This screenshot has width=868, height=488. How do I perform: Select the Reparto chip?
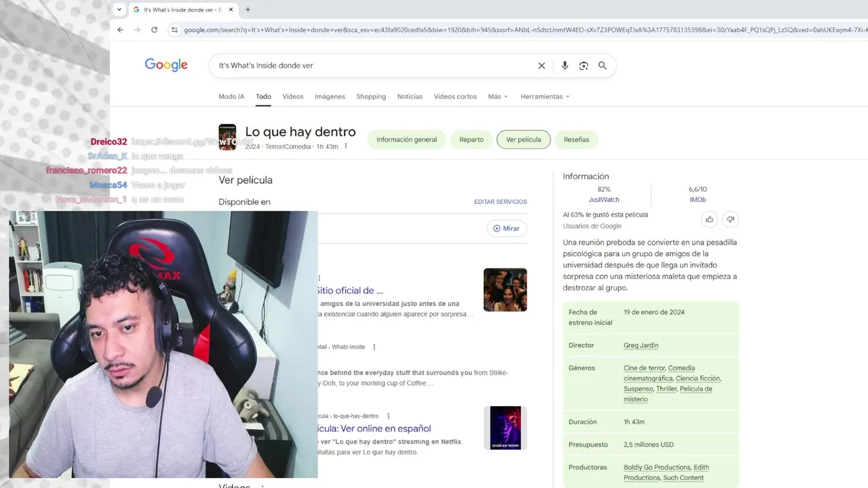[x=471, y=140]
